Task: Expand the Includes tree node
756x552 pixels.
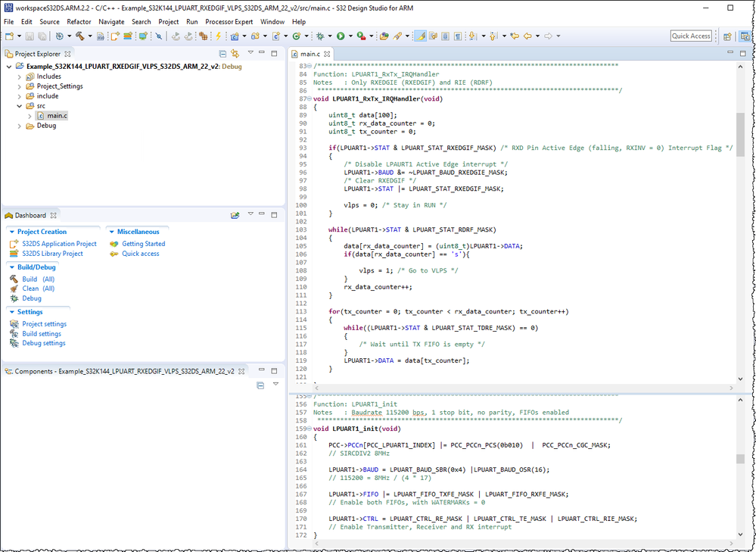Action: [x=19, y=76]
